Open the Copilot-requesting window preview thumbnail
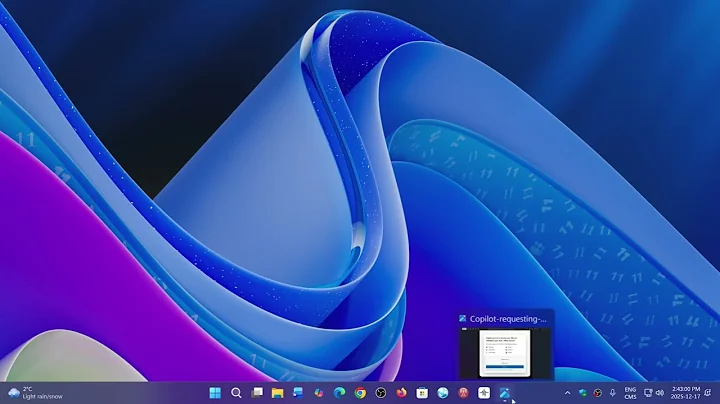The height and width of the screenshot is (404, 720). [x=504, y=353]
